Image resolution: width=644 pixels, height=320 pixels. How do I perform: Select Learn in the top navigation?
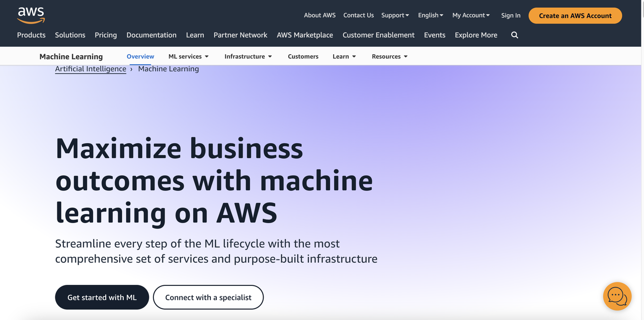coord(195,35)
